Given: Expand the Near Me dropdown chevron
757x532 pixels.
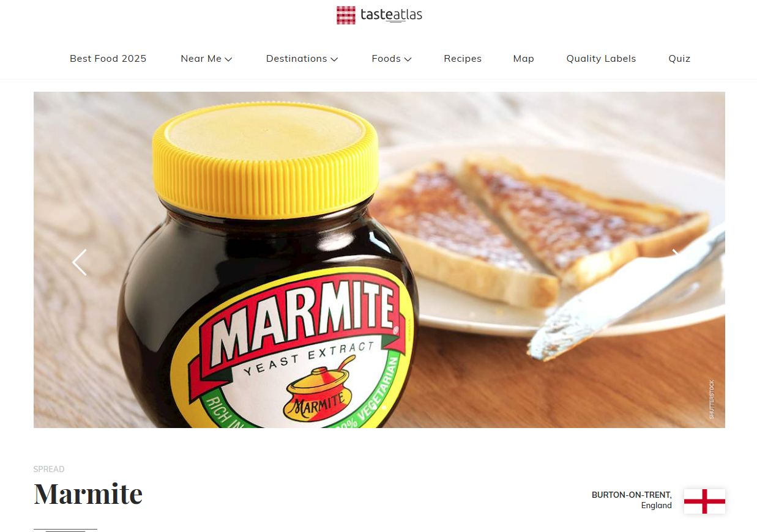Looking at the screenshot, I should tap(228, 59).
